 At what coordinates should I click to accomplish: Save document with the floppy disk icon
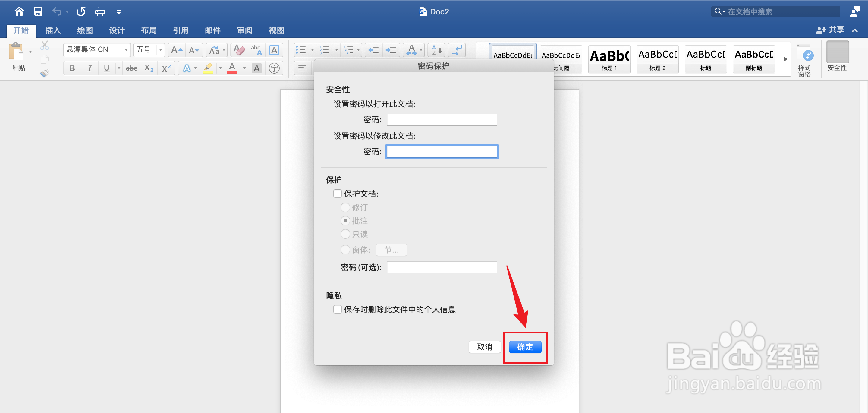pos(38,12)
